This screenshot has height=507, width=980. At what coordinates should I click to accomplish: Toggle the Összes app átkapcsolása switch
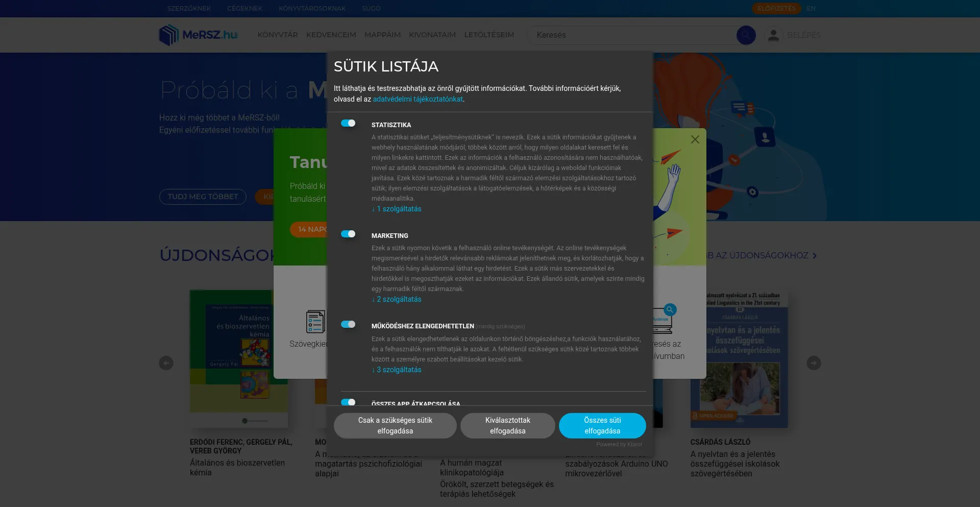tap(348, 402)
